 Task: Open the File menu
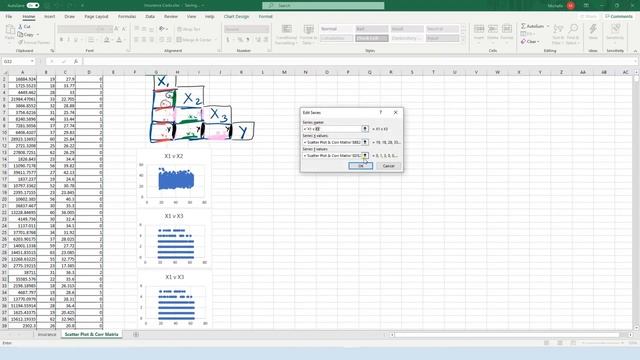9,16
